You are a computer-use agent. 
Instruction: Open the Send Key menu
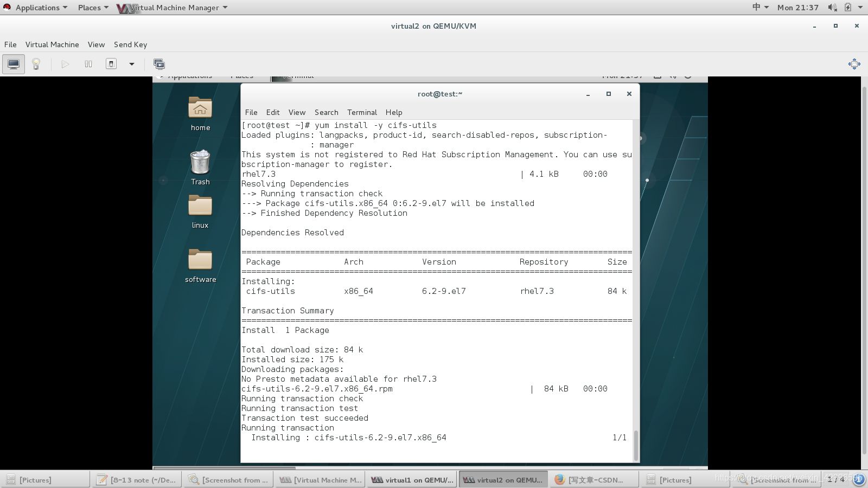(130, 44)
